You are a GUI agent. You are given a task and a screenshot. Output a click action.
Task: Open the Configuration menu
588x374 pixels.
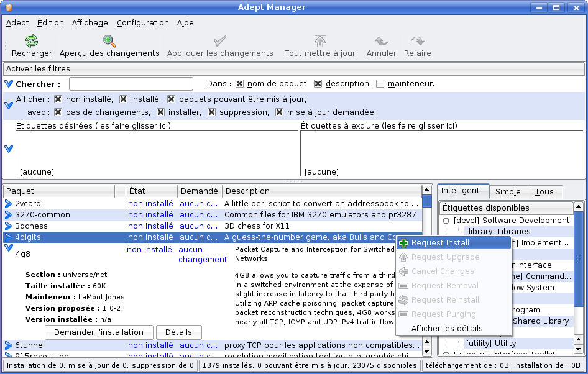tap(143, 23)
